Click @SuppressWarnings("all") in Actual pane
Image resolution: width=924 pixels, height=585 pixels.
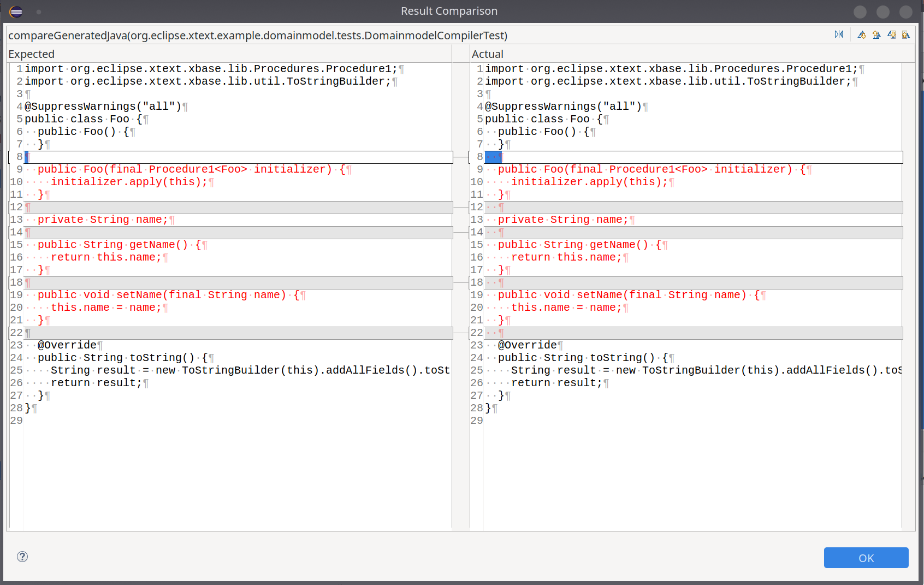click(x=563, y=107)
